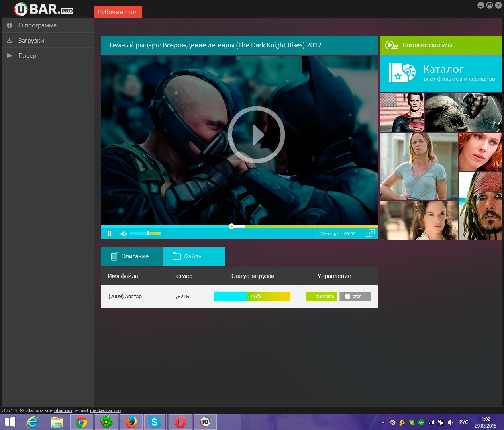The width and height of the screenshot is (504, 430).
Task: Open the Jack Sparrow pirate thumbnail
Action: [x=480, y=205]
